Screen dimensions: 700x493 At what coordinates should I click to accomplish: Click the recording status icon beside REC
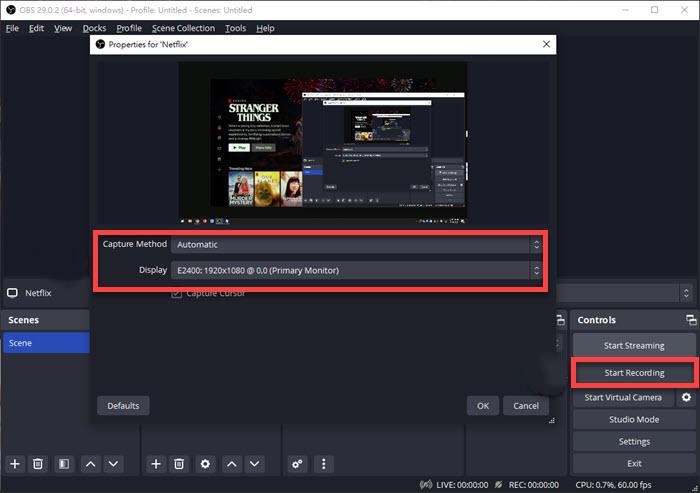499,485
